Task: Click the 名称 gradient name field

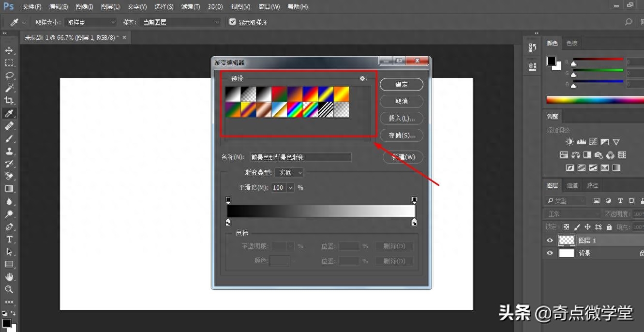Action: click(x=300, y=157)
